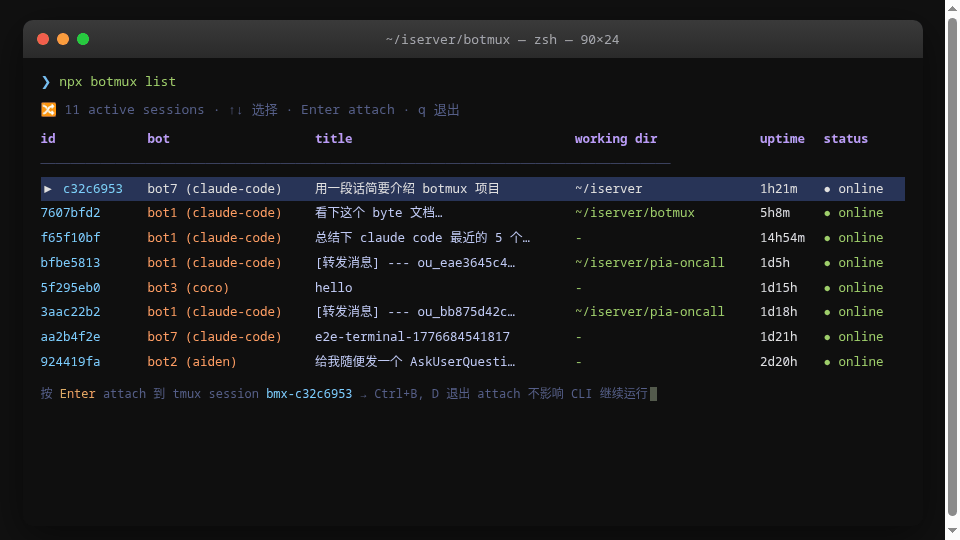Click '11 active sessions' header text
Image resolution: width=960 pixels, height=540 pixels.
134,110
